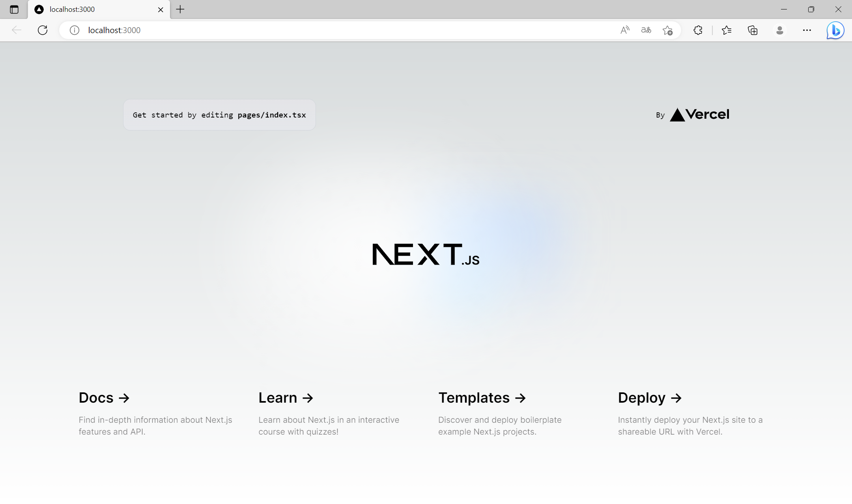Open the Learn link card
852x504 pixels.
coord(336,413)
